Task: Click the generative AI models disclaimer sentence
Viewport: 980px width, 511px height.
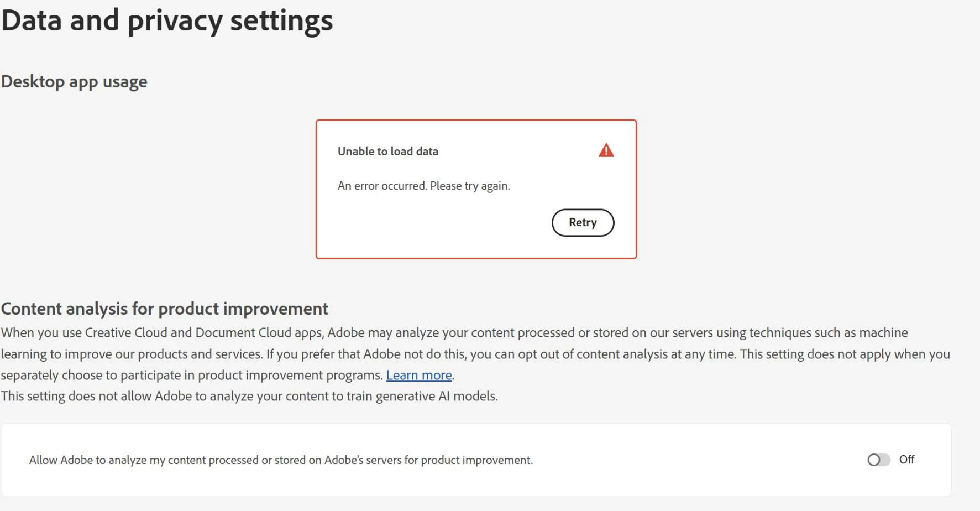Action: point(249,396)
